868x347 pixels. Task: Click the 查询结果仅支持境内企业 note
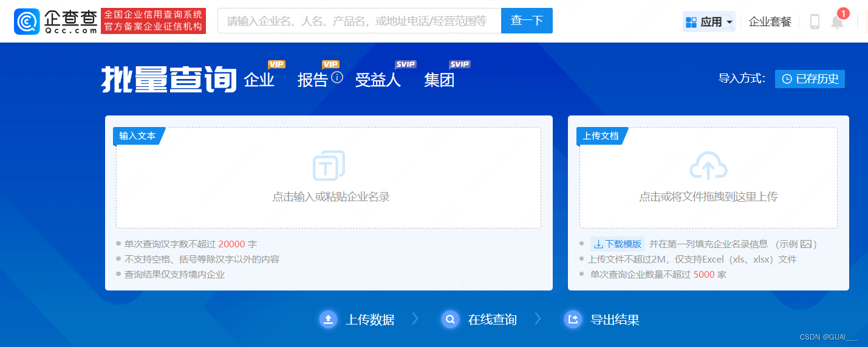[175, 275]
